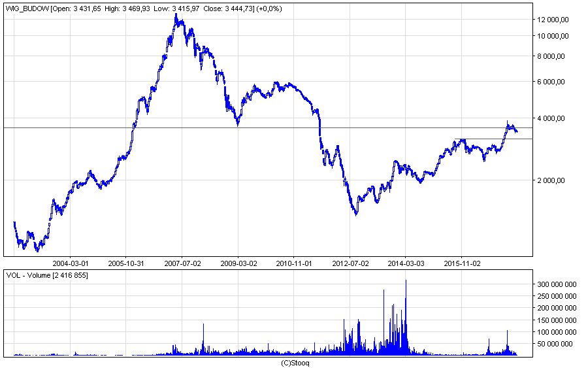Click the WIG_BUDOW chart title header
This screenshot has height=368, width=588.
pyautogui.click(x=144, y=8)
